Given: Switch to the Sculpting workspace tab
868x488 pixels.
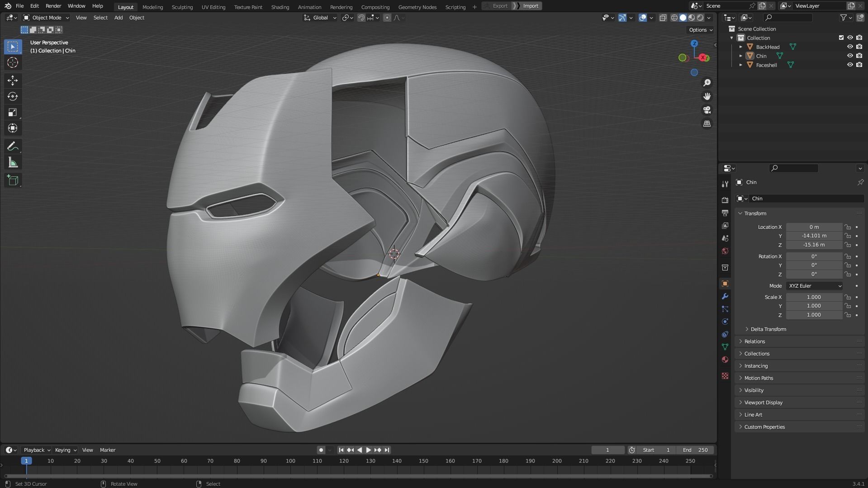Looking at the screenshot, I should coord(182,7).
